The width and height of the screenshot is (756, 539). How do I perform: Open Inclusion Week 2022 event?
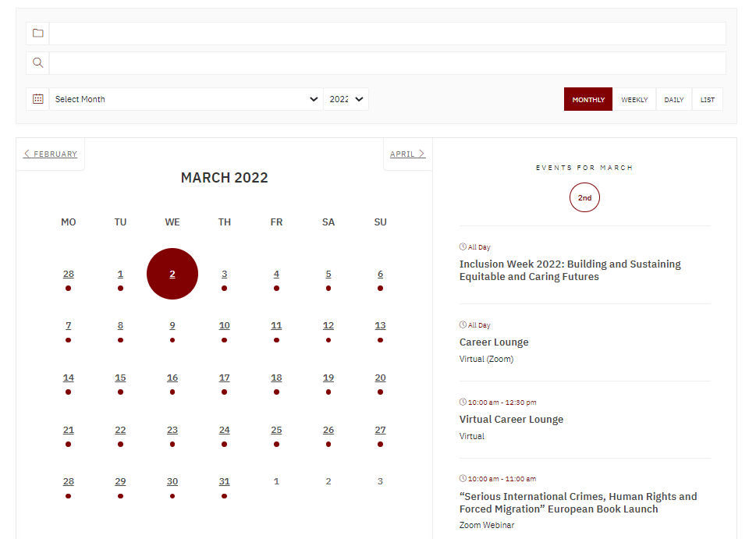570,271
